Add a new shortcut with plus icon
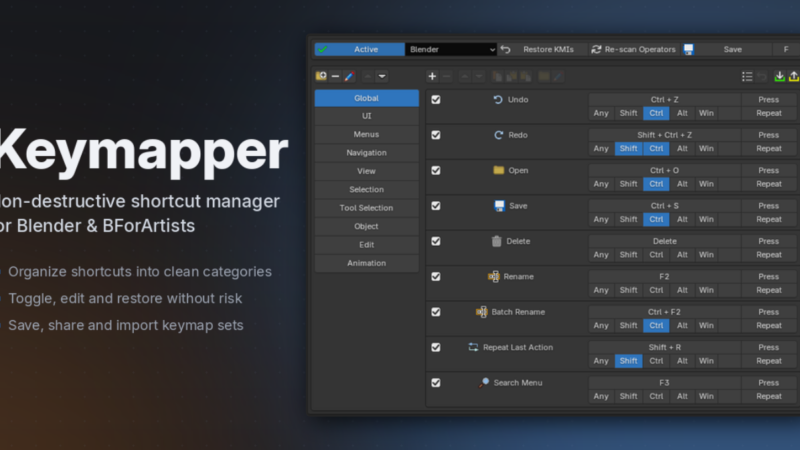 click(x=432, y=76)
